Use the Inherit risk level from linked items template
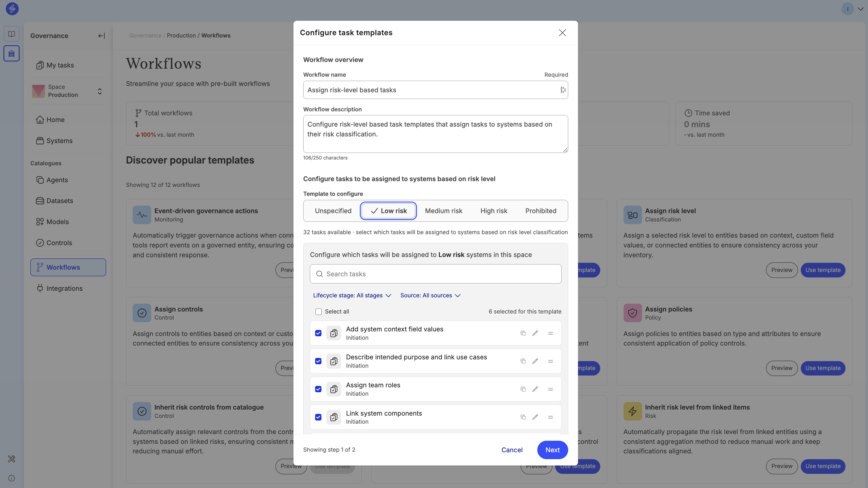 coord(823,466)
